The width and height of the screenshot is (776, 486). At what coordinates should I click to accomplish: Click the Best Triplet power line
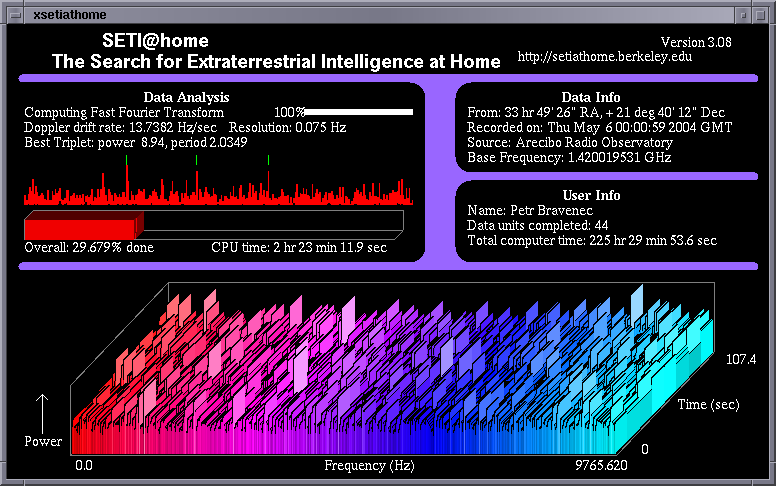136,143
